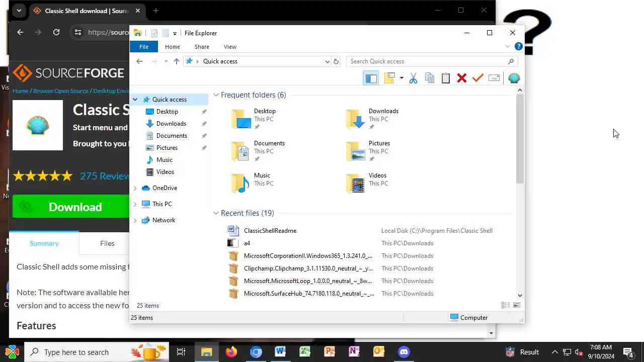
Task: Switch to large icons view in status bar
Action: point(516,305)
